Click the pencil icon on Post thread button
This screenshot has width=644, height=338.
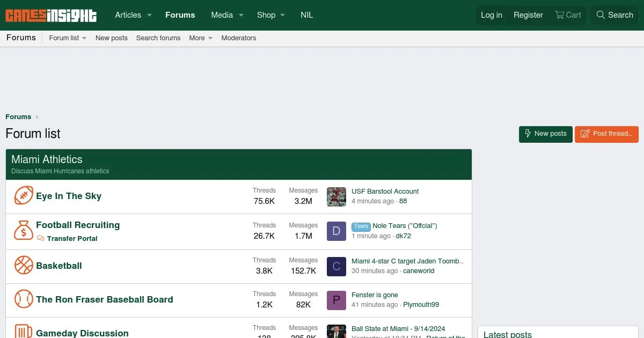tap(585, 134)
